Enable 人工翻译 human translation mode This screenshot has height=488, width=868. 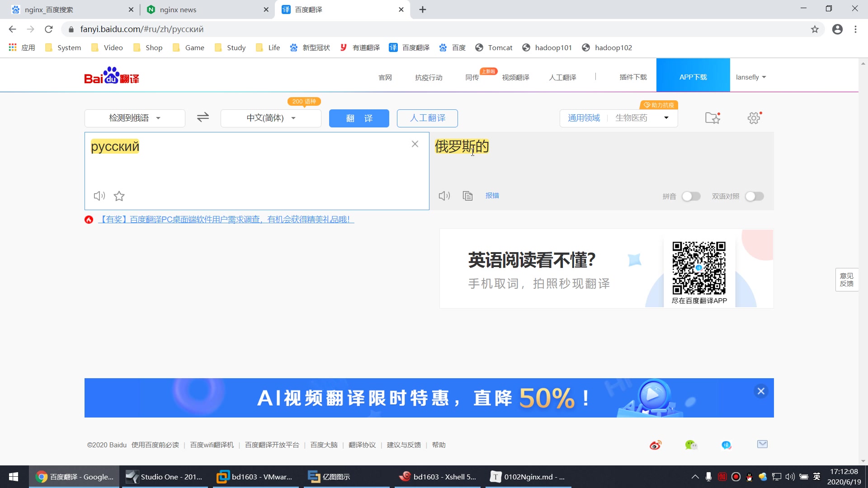coord(427,118)
